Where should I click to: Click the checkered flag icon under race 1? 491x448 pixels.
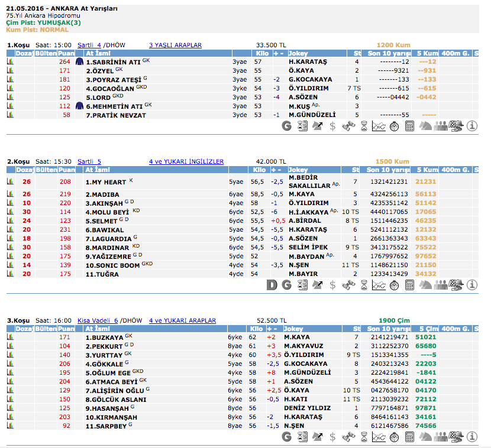pyautogui.click(x=456, y=126)
